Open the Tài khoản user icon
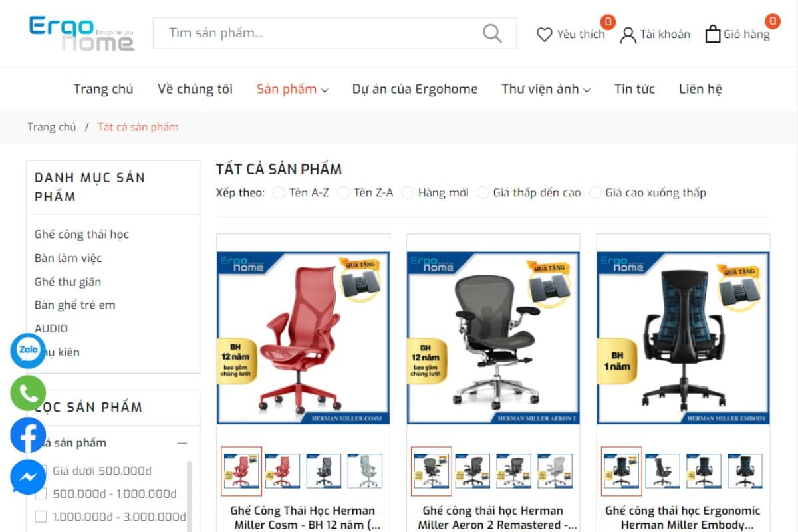 [628, 35]
